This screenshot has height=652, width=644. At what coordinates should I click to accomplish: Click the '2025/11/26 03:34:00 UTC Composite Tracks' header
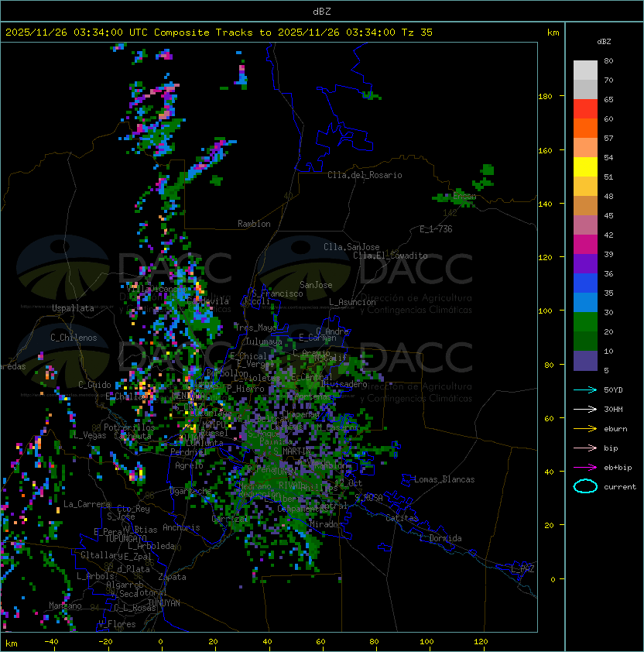[x=129, y=33]
